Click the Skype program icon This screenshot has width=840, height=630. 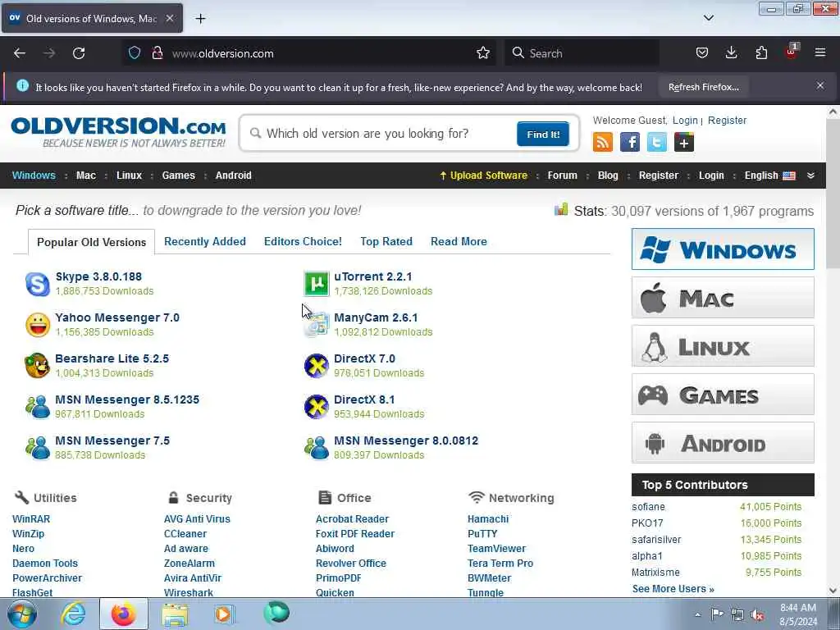pos(38,284)
